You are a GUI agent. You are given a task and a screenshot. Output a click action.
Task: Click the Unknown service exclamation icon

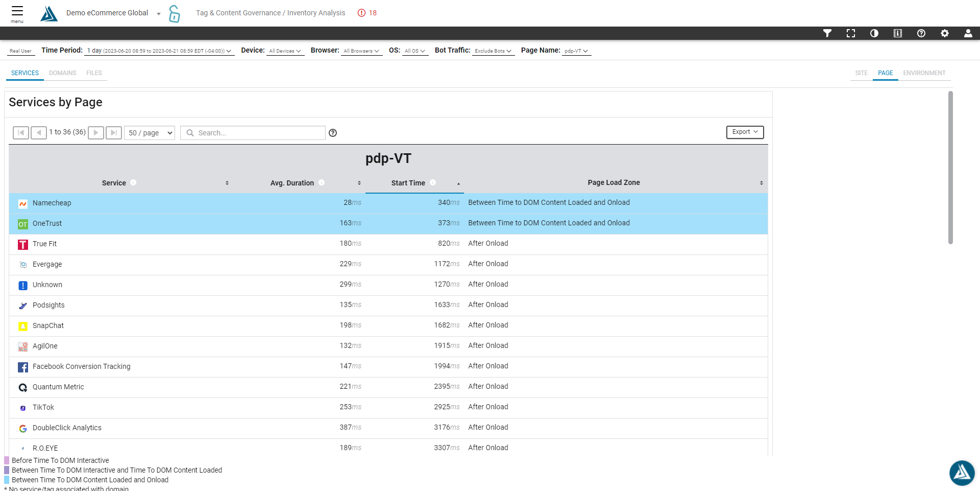[23, 286]
